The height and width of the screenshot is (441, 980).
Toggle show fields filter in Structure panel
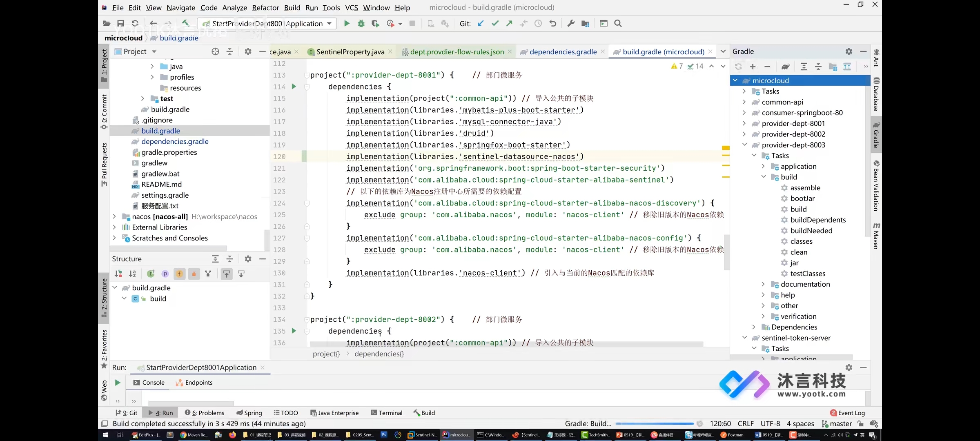point(179,274)
